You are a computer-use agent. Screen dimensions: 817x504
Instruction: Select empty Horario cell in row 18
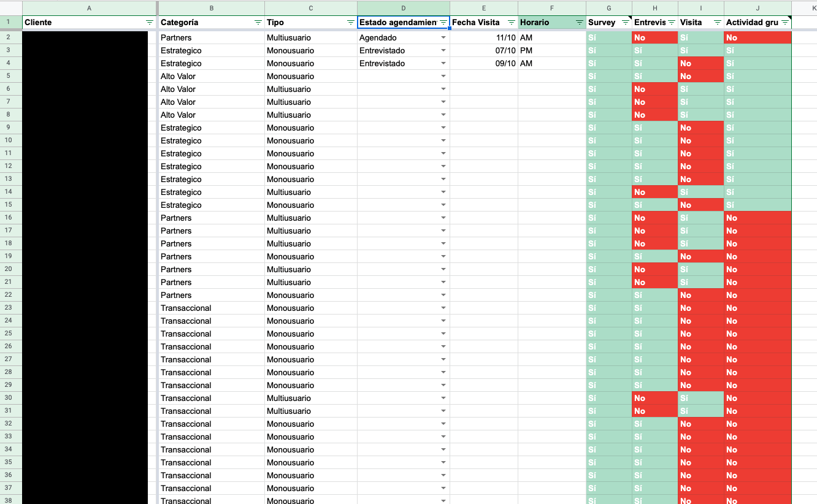tap(552, 243)
